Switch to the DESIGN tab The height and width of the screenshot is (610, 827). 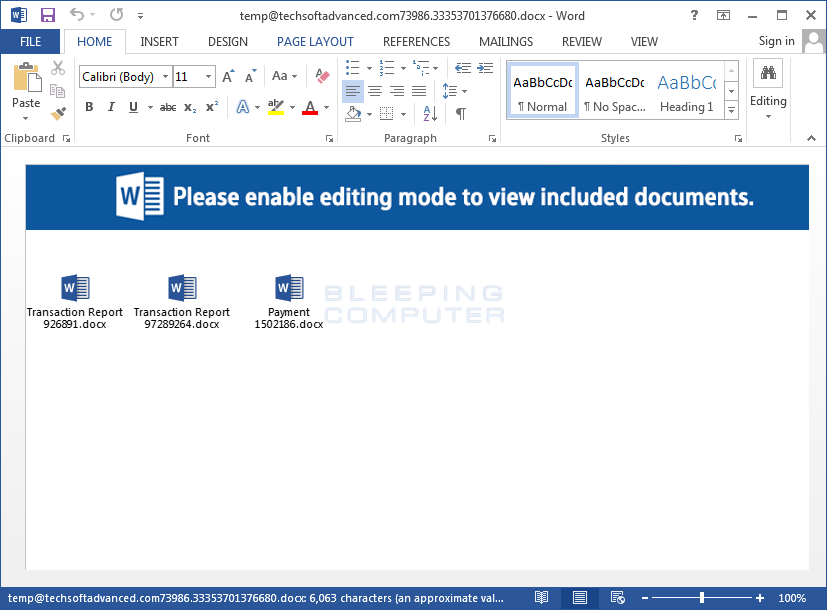pos(228,42)
